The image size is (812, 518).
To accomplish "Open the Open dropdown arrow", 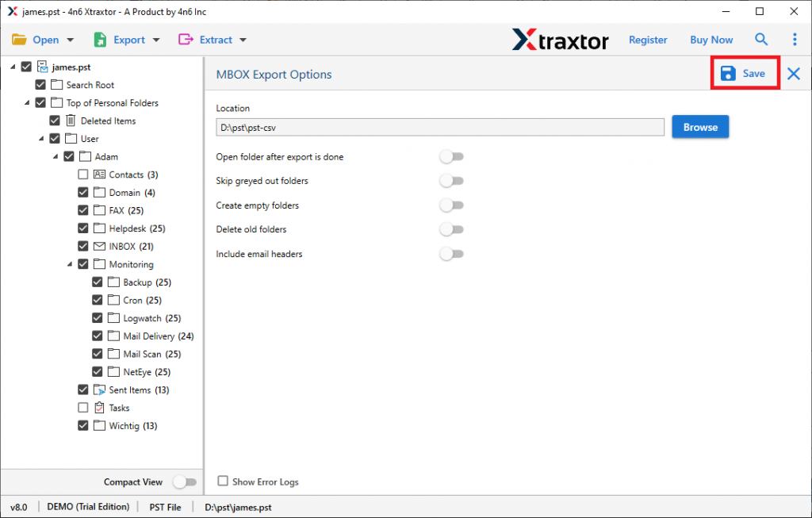I will (71, 39).
